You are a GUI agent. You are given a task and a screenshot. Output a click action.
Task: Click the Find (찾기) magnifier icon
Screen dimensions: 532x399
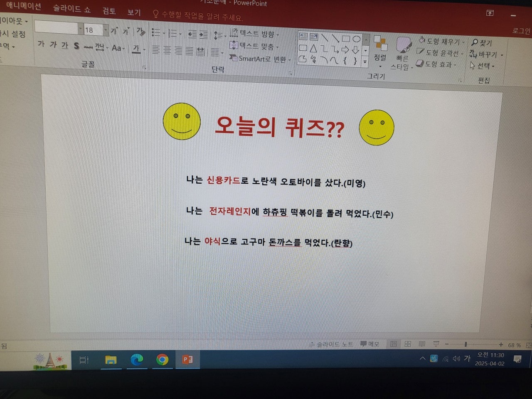(476, 42)
